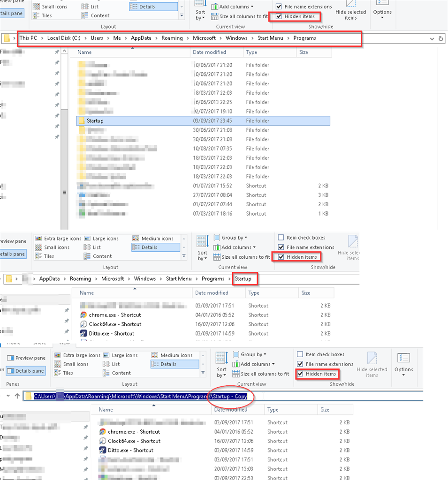
Task: Open the Preview pane button in the bottom ribbon
Action: point(26,358)
